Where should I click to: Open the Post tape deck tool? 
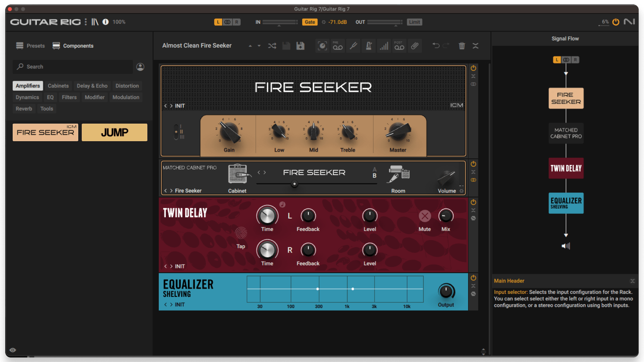point(399,46)
